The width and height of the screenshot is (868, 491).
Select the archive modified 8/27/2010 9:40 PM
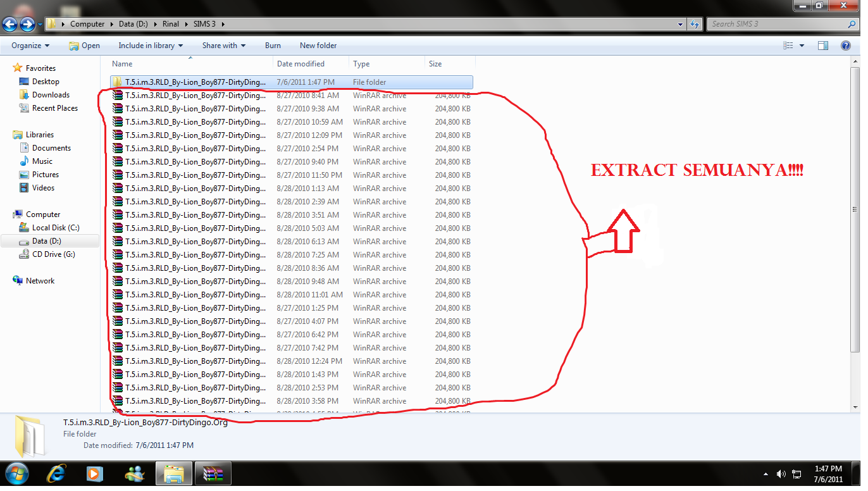pyautogui.click(x=291, y=162)
